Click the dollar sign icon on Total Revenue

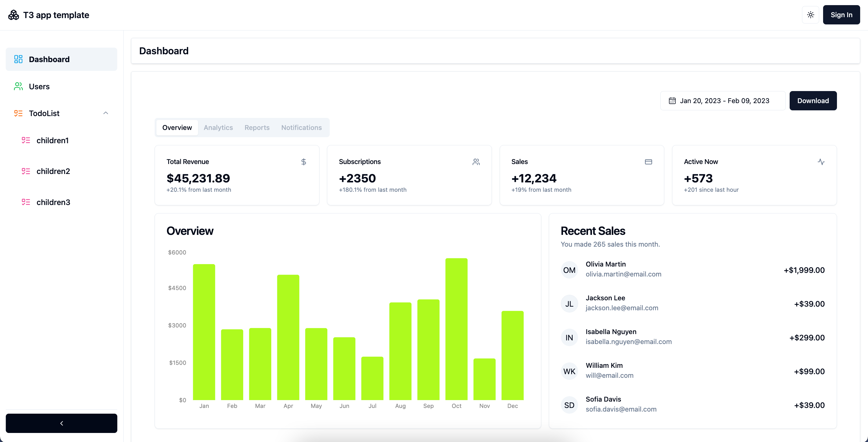point(303,162)
